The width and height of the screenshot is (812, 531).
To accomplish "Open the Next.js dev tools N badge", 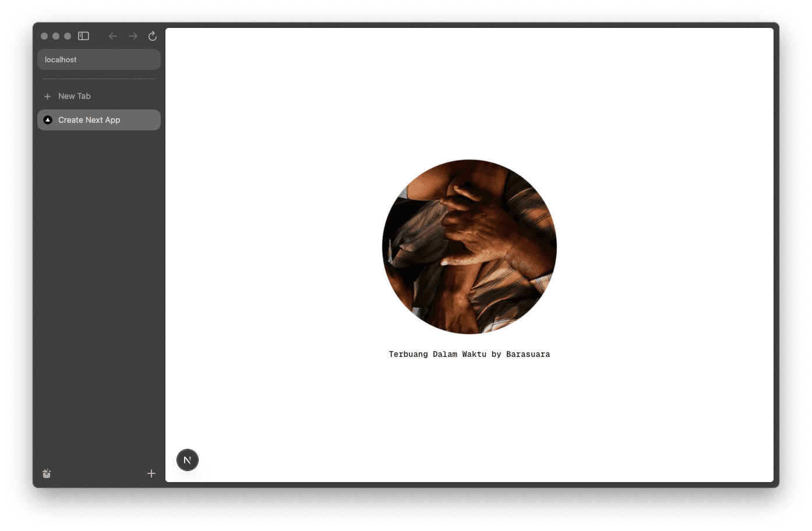I will click(x=188, y=460).
